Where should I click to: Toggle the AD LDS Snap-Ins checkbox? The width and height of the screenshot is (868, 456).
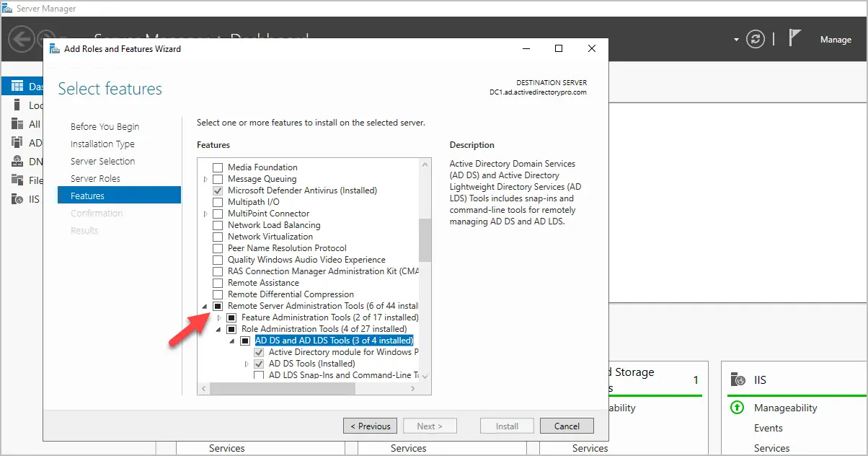[x=259, y=375]
